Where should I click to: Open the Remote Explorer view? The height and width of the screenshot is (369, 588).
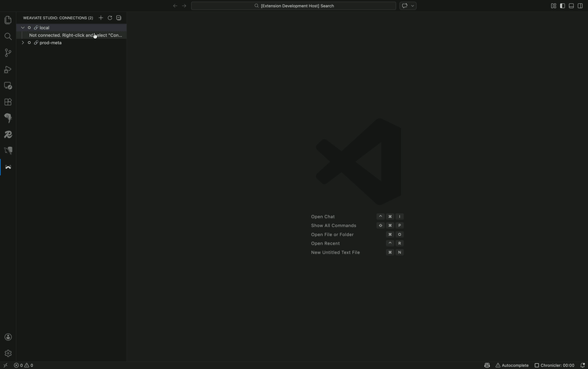8,86
